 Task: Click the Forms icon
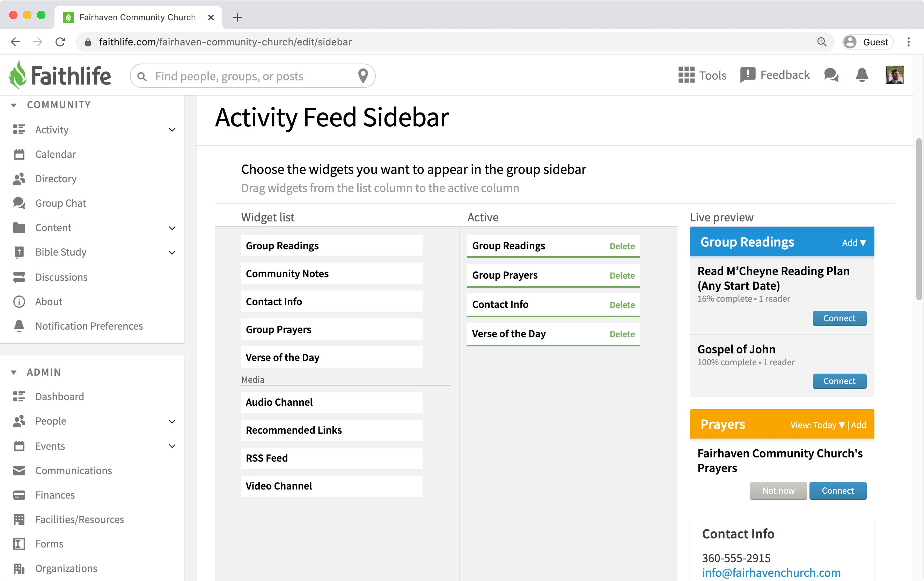pos(19,544)
